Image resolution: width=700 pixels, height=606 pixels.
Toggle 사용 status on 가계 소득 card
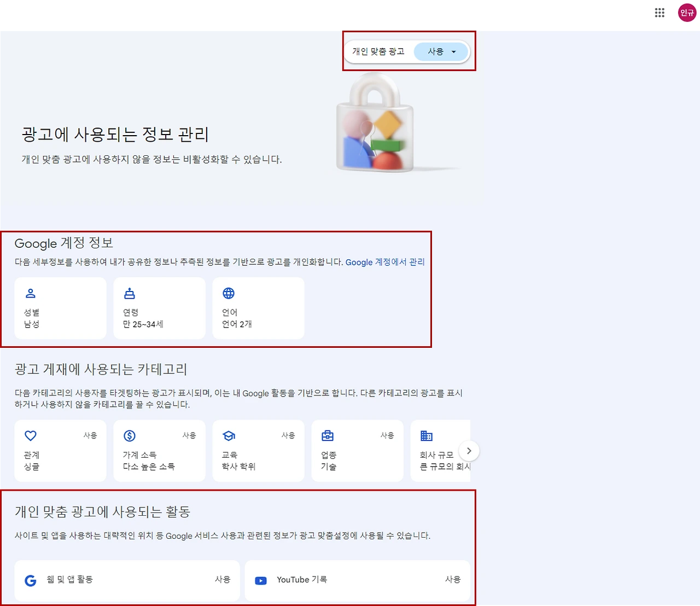[x=189, y=435]
